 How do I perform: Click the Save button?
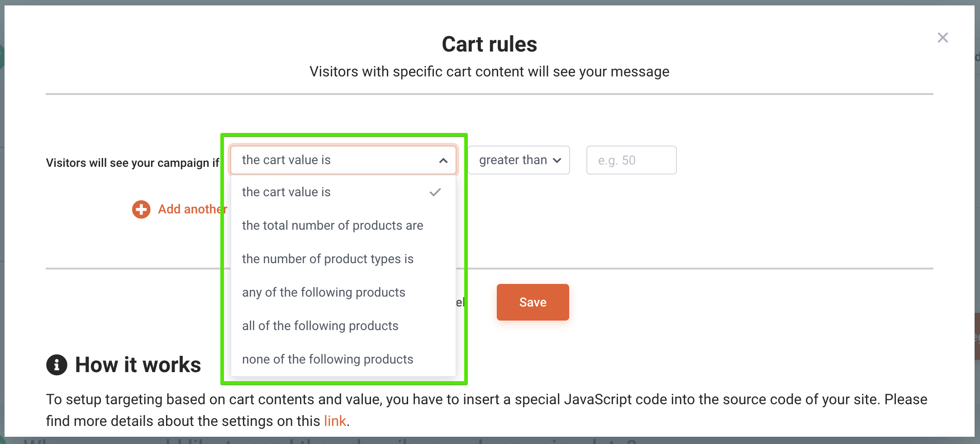[533, 302]
